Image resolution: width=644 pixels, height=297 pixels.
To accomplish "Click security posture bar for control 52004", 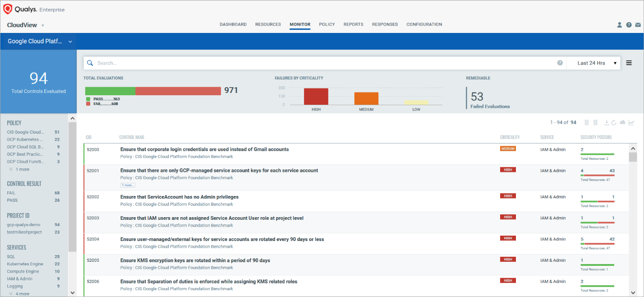I will [598, 244].
